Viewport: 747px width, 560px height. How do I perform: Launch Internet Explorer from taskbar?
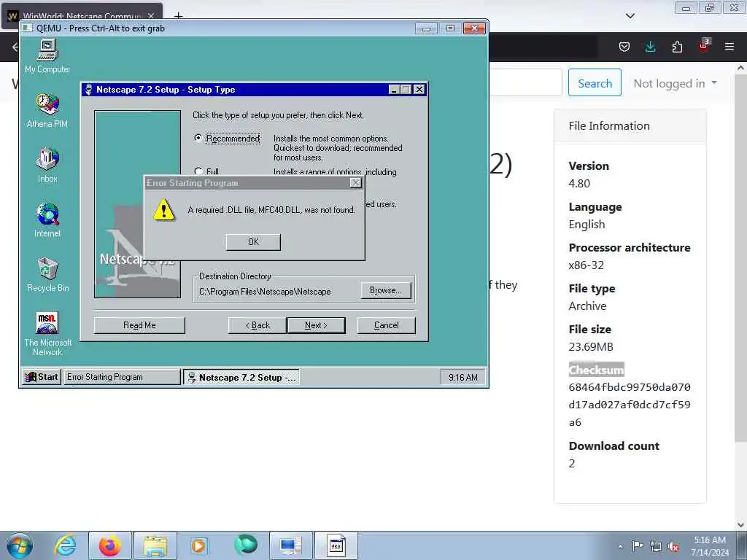click(65, 545)
